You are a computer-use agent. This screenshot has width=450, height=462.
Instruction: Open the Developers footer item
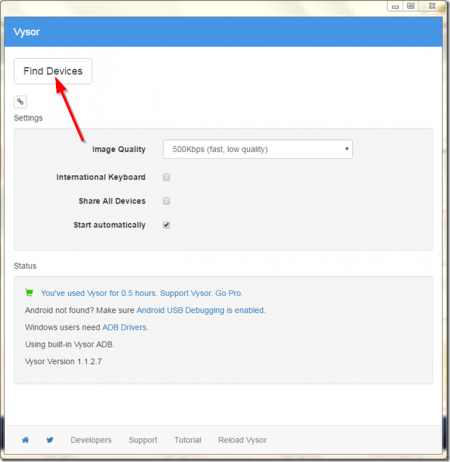click(x=91, y=440)
